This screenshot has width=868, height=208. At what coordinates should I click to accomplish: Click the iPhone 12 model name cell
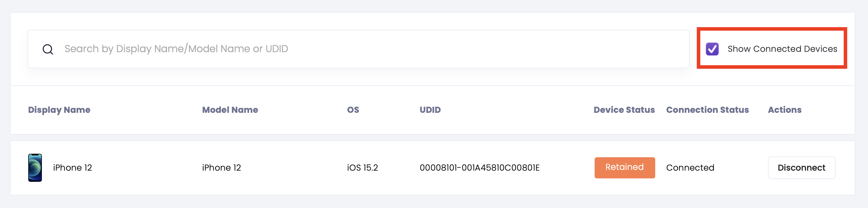(x=222, y=168)
